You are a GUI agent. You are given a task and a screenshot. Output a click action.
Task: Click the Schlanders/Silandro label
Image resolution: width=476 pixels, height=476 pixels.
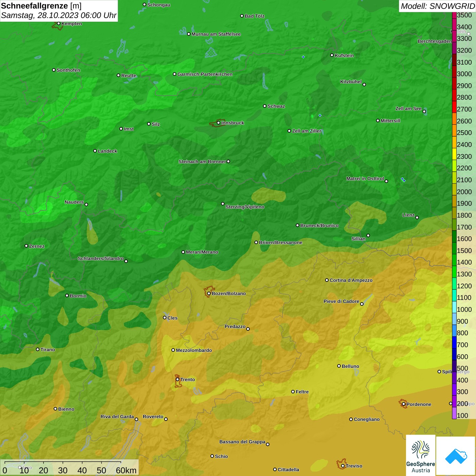point(101,258)
